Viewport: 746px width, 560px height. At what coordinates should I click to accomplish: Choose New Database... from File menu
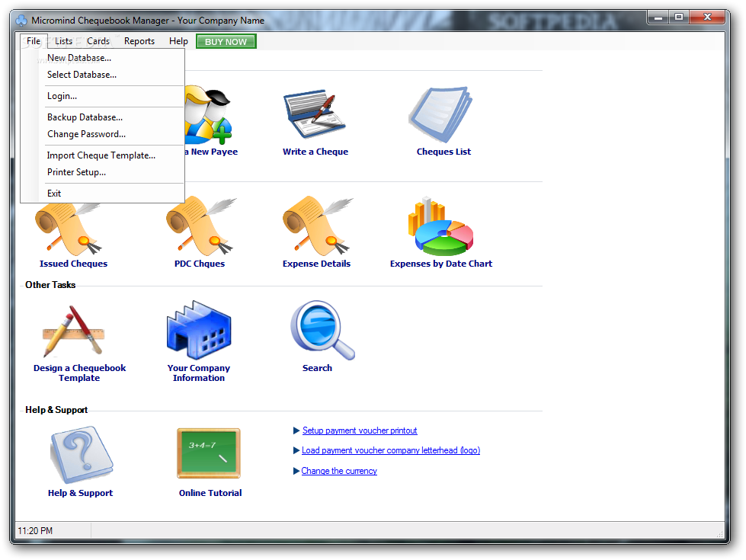pos(102,58)
